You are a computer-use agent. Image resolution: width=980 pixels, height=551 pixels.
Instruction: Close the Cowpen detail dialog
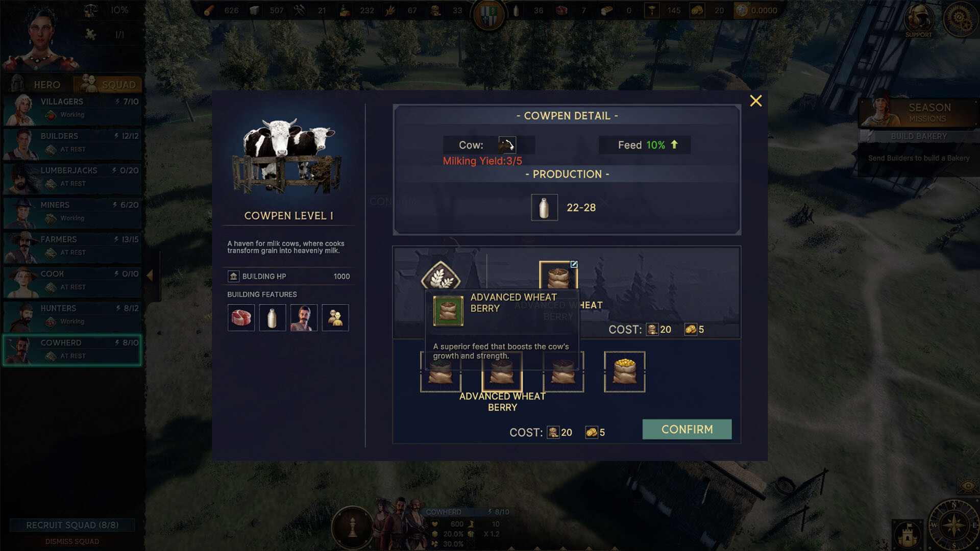click(x=756, y=101)
